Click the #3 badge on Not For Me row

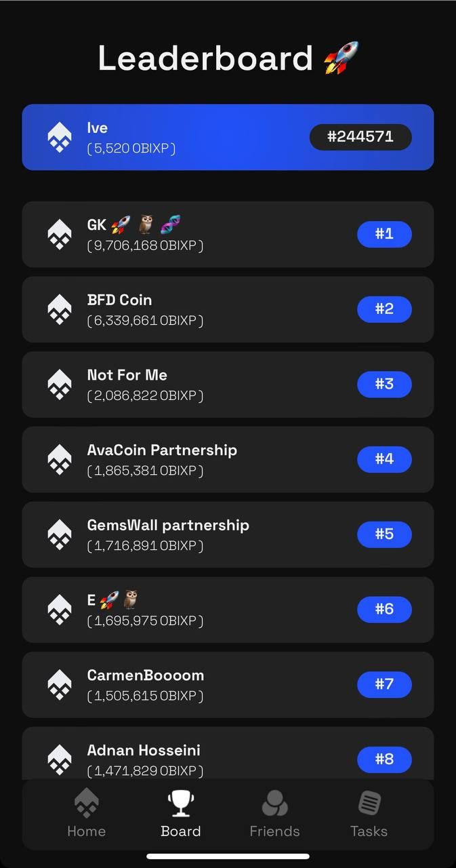[x=384, y=384]
